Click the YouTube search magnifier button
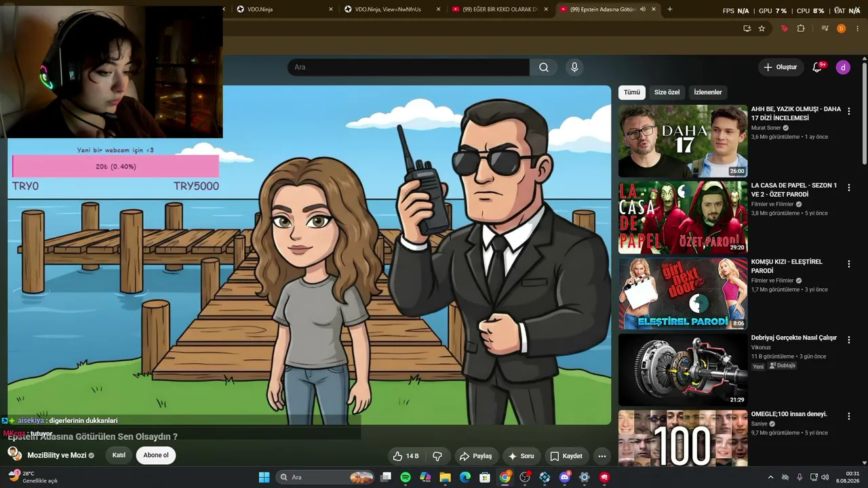This screenshot has height=488, width=868. [x=544, y=67]
